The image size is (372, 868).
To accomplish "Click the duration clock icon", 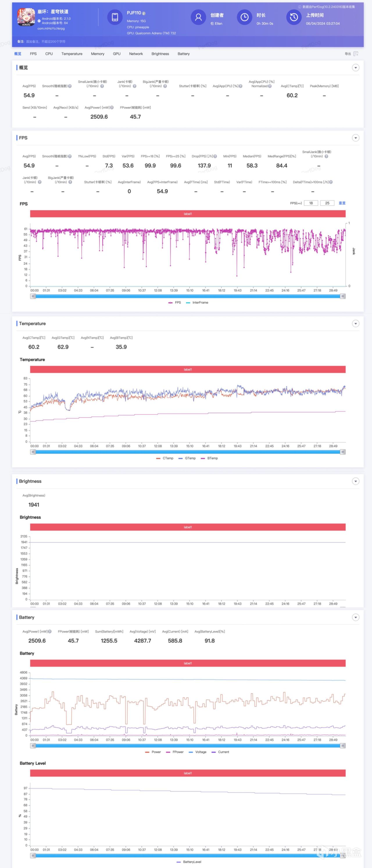I will click(244, 17).
